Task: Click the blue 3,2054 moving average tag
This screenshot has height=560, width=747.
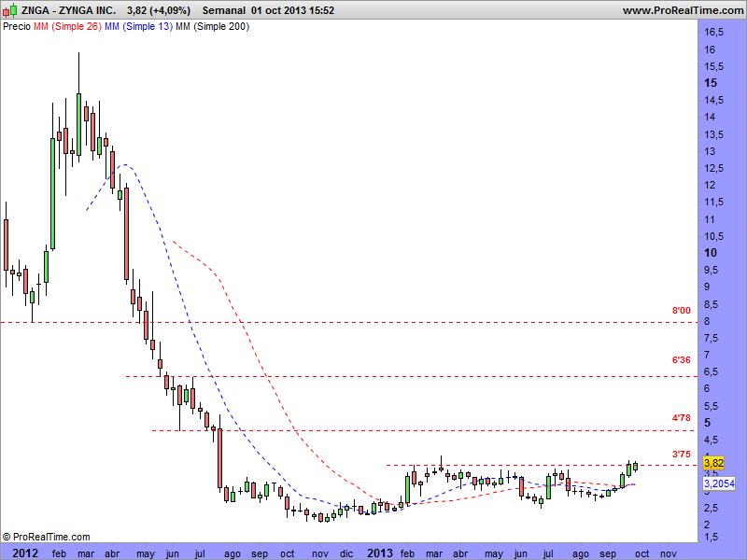Action: coord(719,483)
